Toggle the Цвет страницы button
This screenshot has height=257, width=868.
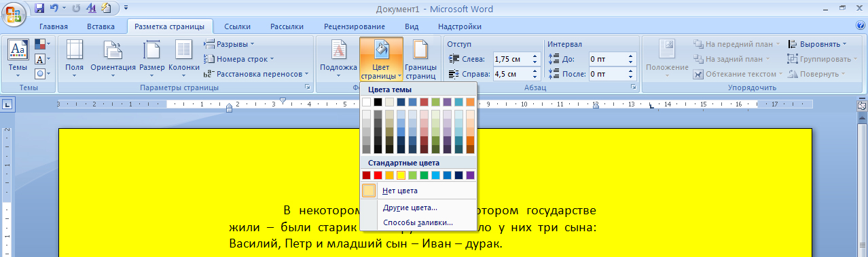[x=381, y=59]
